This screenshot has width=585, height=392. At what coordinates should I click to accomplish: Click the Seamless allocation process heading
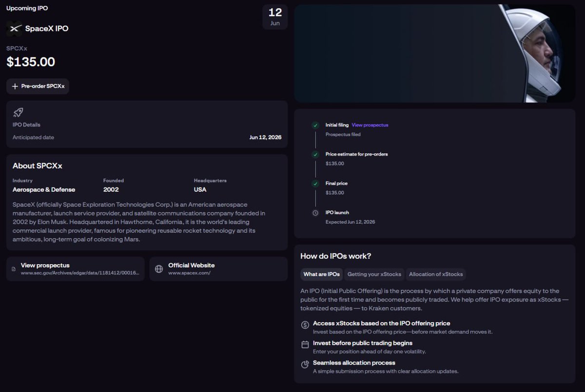[x=354, y=363]
